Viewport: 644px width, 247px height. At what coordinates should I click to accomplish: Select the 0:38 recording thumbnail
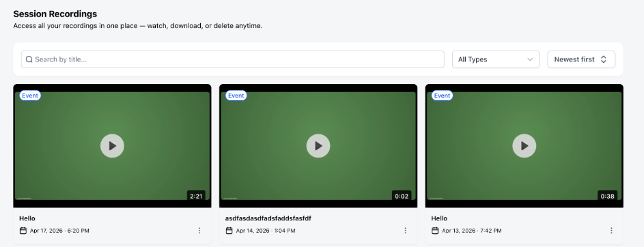tap(524, 145)
